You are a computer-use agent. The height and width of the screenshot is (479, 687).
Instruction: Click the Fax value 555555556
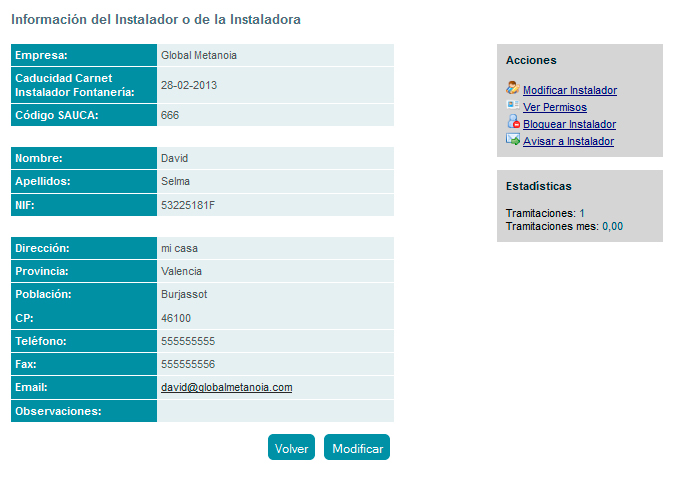click(187, 364)
